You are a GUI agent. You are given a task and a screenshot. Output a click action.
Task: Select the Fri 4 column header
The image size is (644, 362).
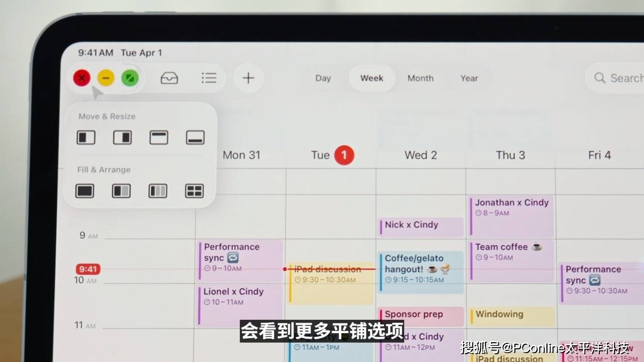(x=599, y=155)
